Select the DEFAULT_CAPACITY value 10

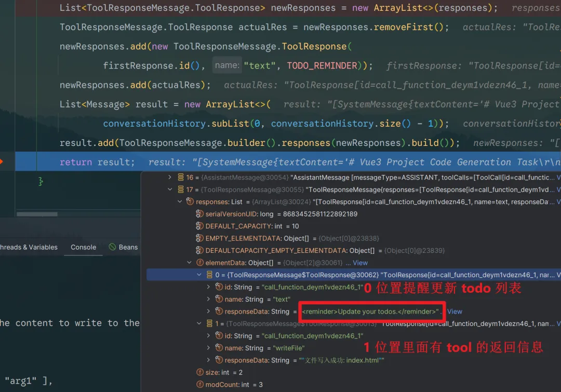[295, 226]
